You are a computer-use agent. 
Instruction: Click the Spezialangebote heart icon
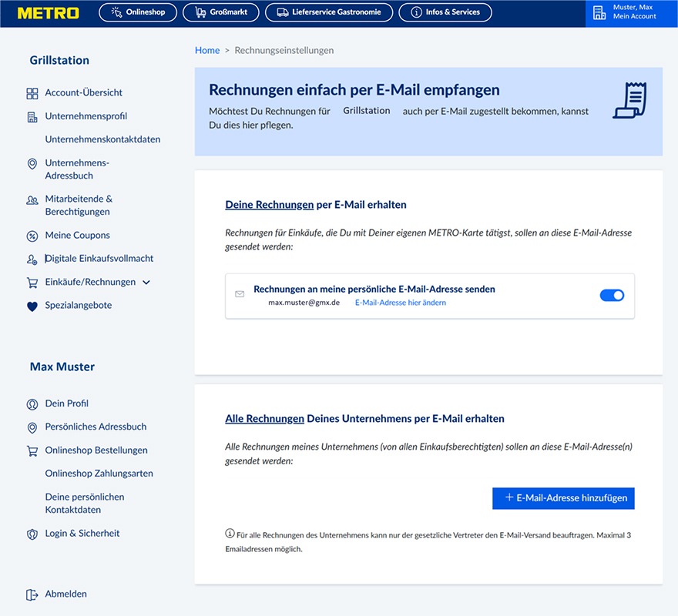click(32, 305)
